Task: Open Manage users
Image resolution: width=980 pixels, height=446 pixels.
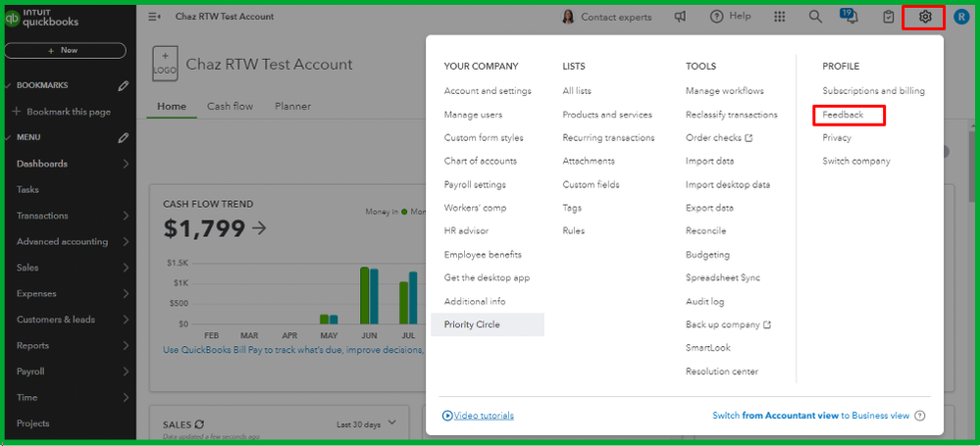Action: [x=473, y=115]
